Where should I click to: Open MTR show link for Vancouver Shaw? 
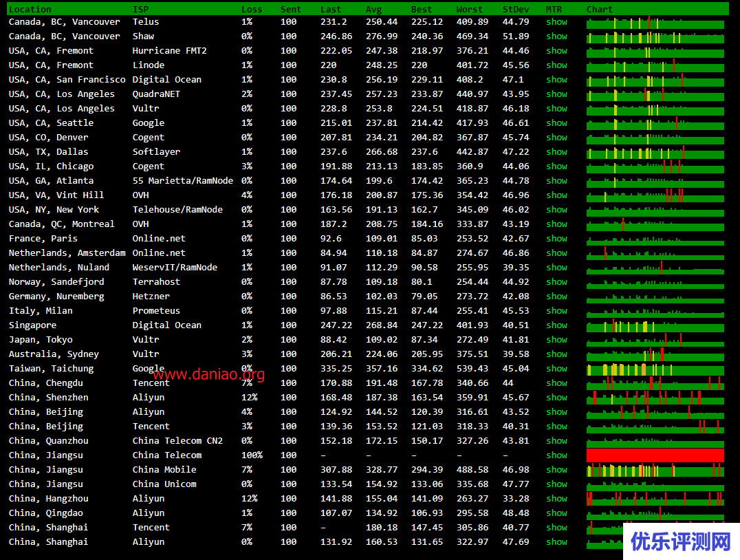point(556,36)
